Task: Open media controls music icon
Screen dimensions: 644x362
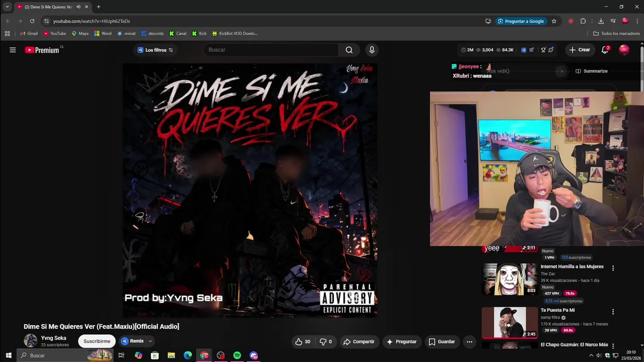Action: pos(613,21)
